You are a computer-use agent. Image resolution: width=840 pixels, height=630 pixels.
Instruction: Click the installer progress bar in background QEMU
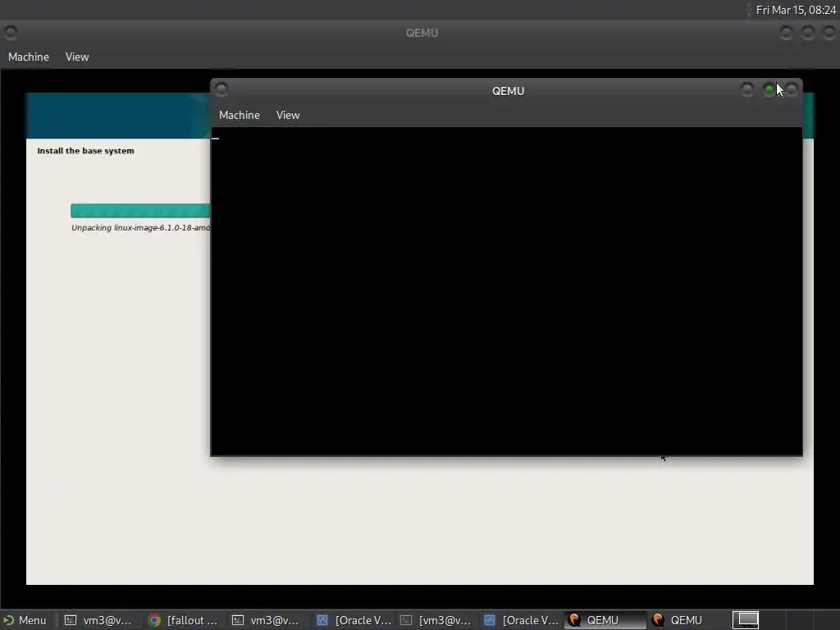point(140,211)
